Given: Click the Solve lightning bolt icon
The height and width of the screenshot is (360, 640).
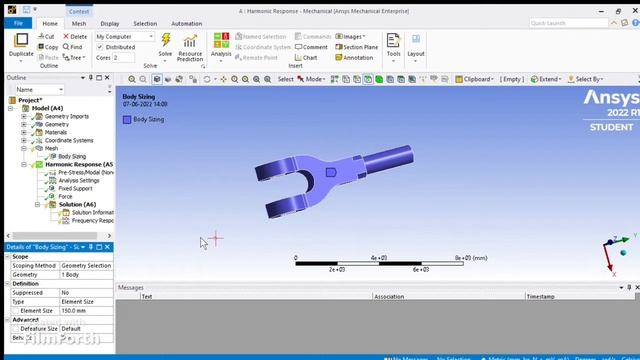Looking at the screenshot, I should click(x=165, y=40).
